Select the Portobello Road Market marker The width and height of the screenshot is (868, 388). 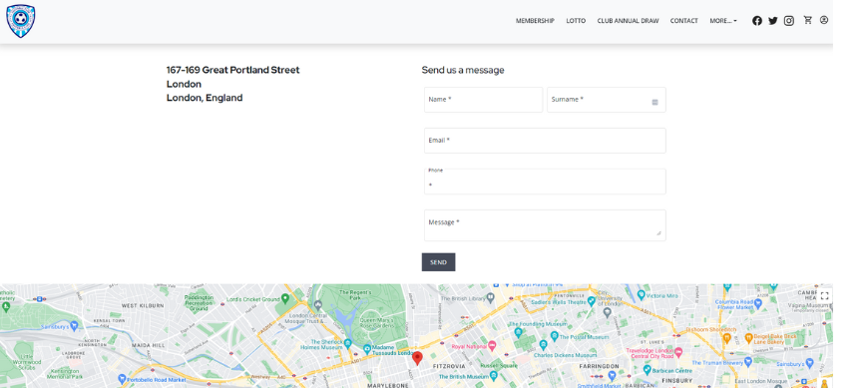tap(122, 379)
